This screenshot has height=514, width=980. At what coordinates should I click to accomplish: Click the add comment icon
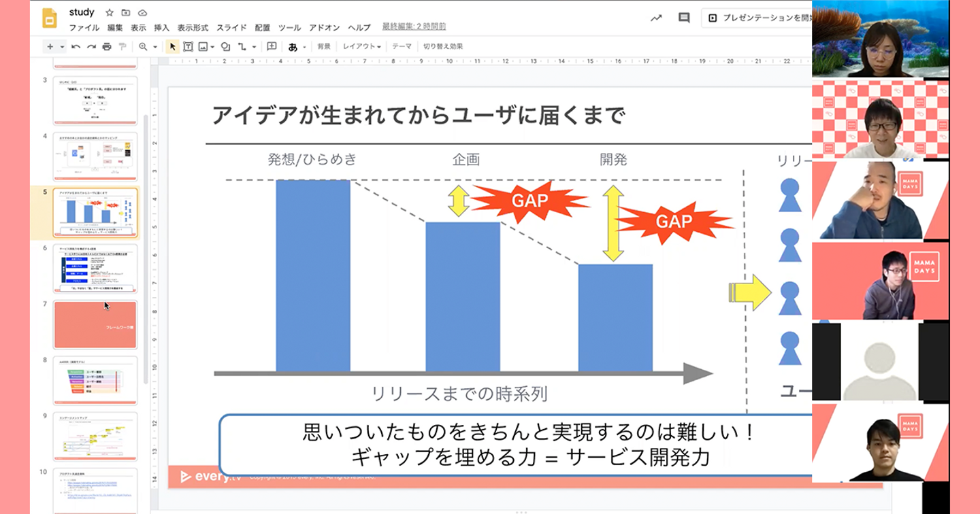[x=272, y=47]
